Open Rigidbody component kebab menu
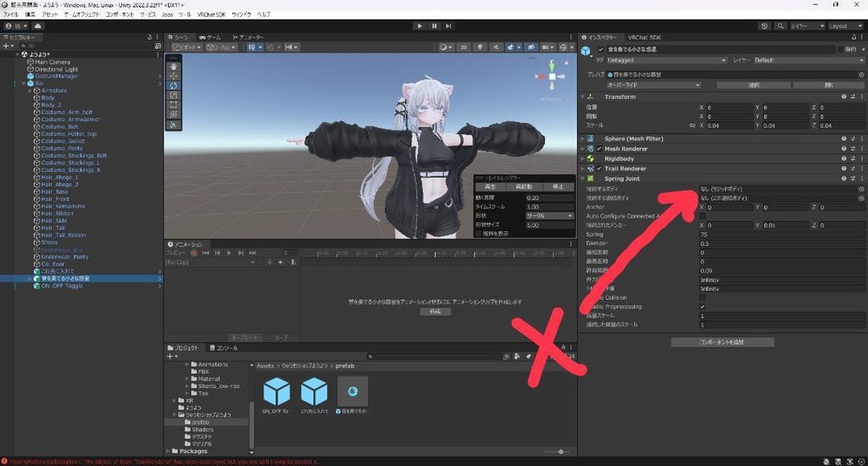The image size is (868, 466). pos(862,158)
